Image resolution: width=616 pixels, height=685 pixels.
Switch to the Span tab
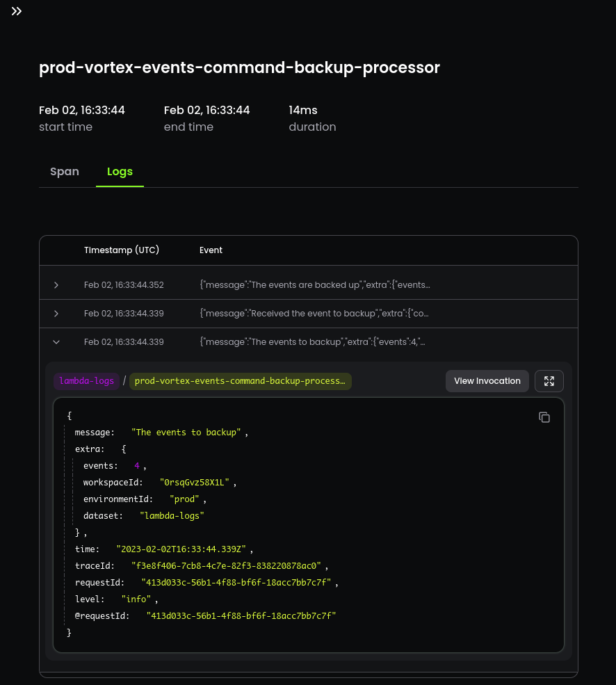(65, 171)
